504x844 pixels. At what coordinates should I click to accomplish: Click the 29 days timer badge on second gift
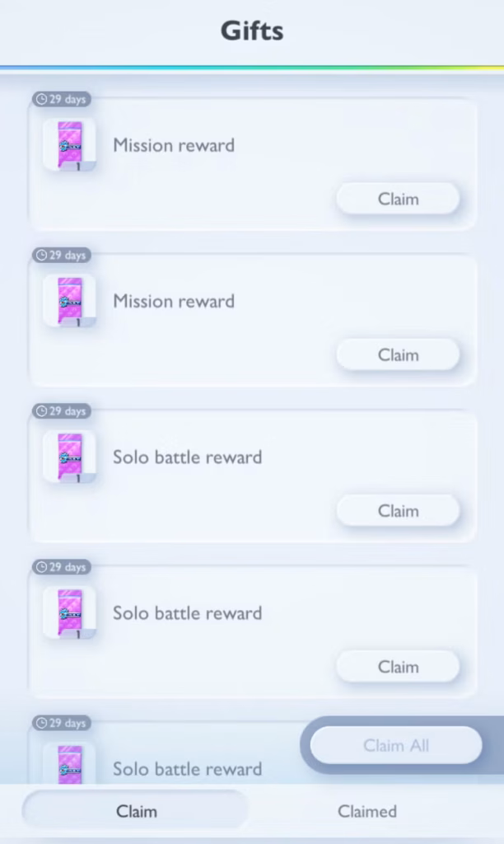pyautogui.click(x=61, y=256)
